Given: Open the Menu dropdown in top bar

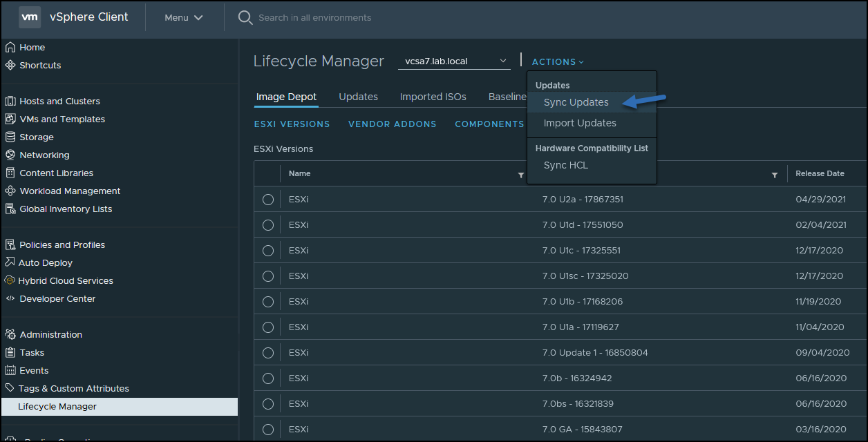Looking at the screenshot, I should [x=184, y=18].
